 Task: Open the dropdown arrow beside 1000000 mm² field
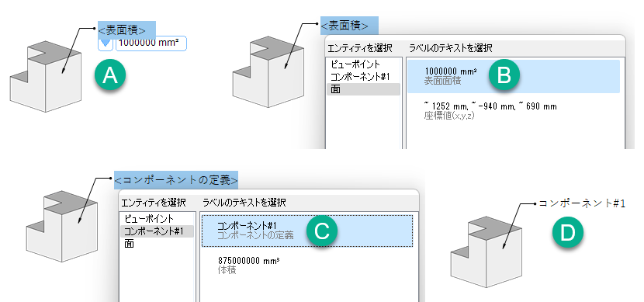(x=106, y=43)
